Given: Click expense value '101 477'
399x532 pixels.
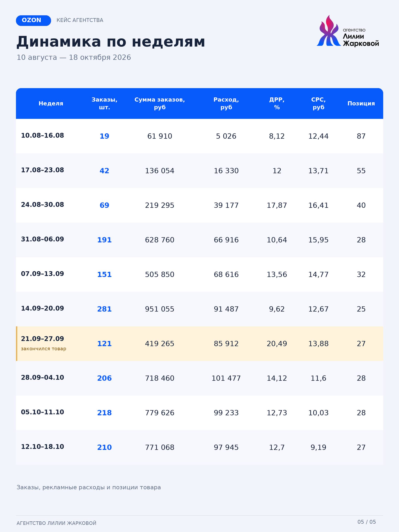Looking at the screenshot, I should click(x=226, y=378).
